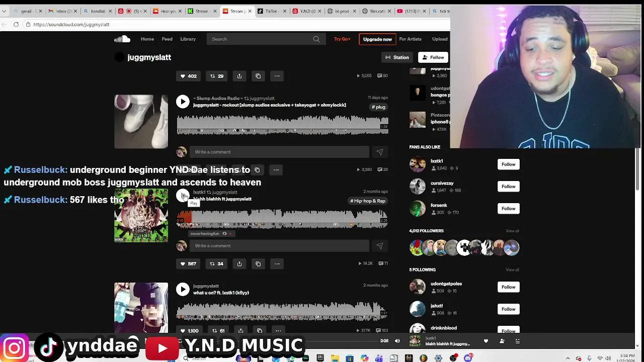Play the rockout slump audios track

183,102
